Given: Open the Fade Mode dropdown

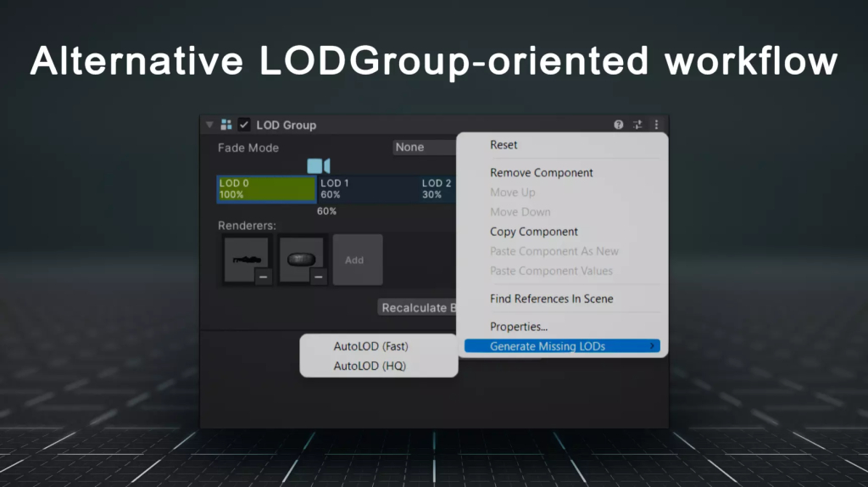Looking at the screenshot, I should [x=425, y=148].
